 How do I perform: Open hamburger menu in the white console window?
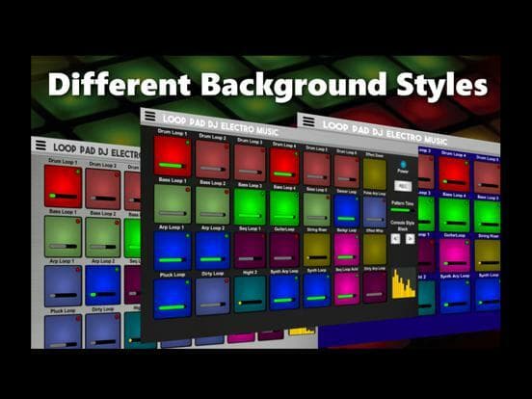[40, 145]
